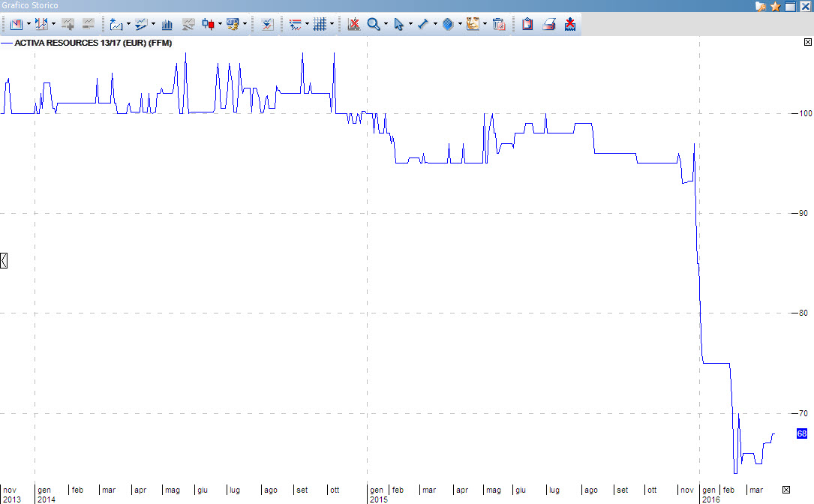Image resolution: width=814 pixels, height=504 pixels.
Task: Click the 80 price axis label
Action: (x=803, y=313)
